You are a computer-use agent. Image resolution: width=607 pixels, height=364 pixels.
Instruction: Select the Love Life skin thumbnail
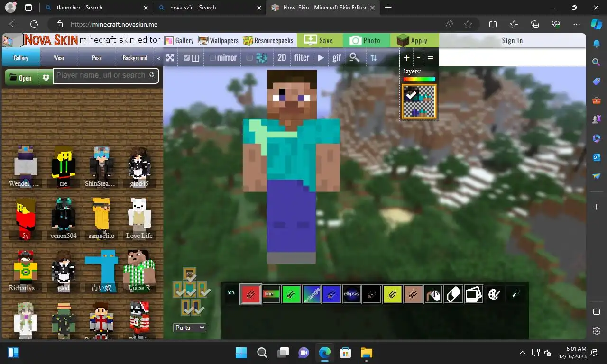click(139, 218)
